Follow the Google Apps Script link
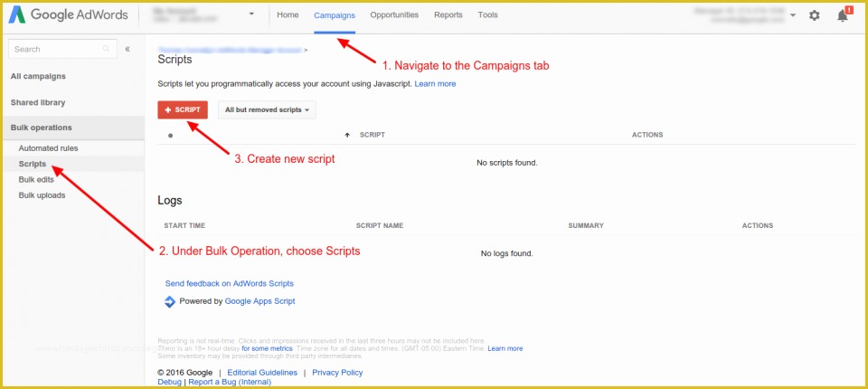868x389 pixels. (259, 301)
